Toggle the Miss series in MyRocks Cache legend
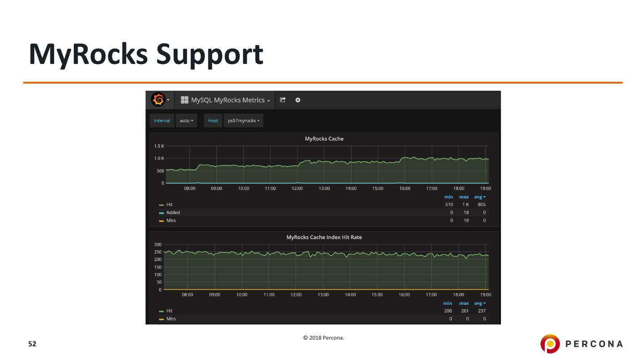The image size is (644, 362). (x=171, y=221)
